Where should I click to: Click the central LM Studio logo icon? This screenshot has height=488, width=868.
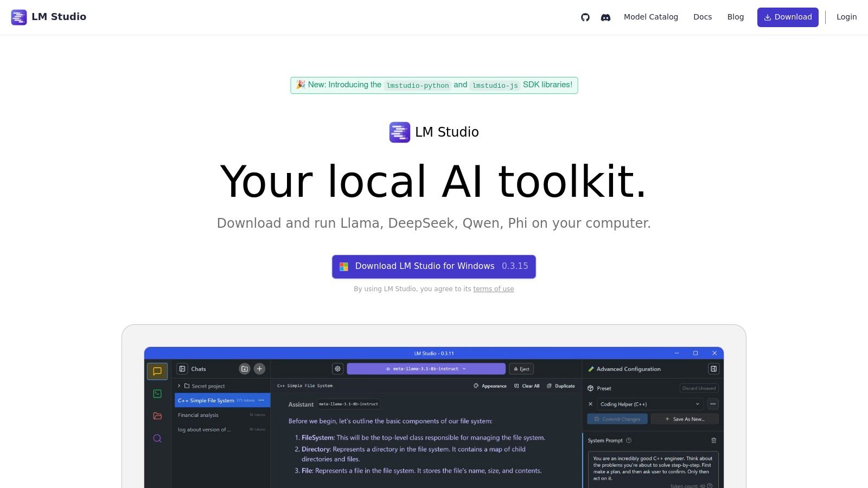(400, 132)
